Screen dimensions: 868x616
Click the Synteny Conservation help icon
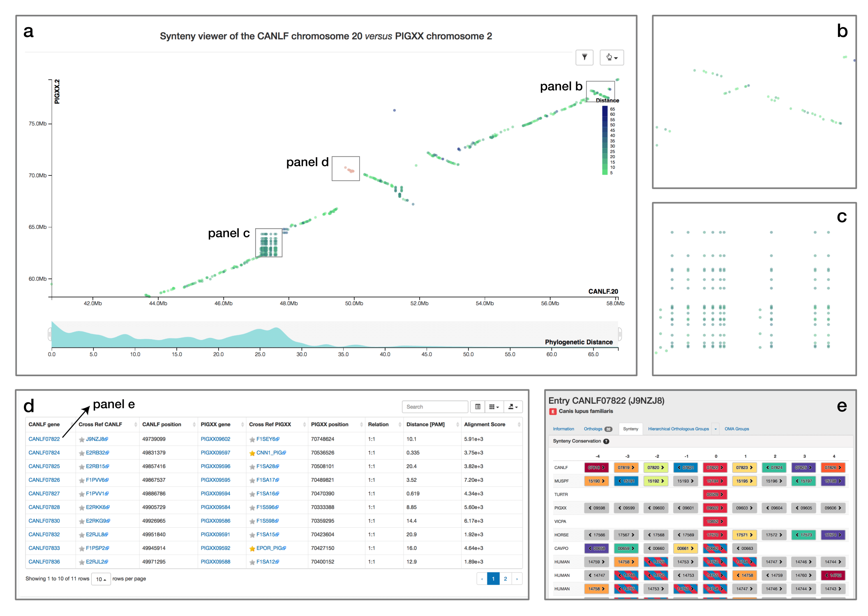coord(606,441)
